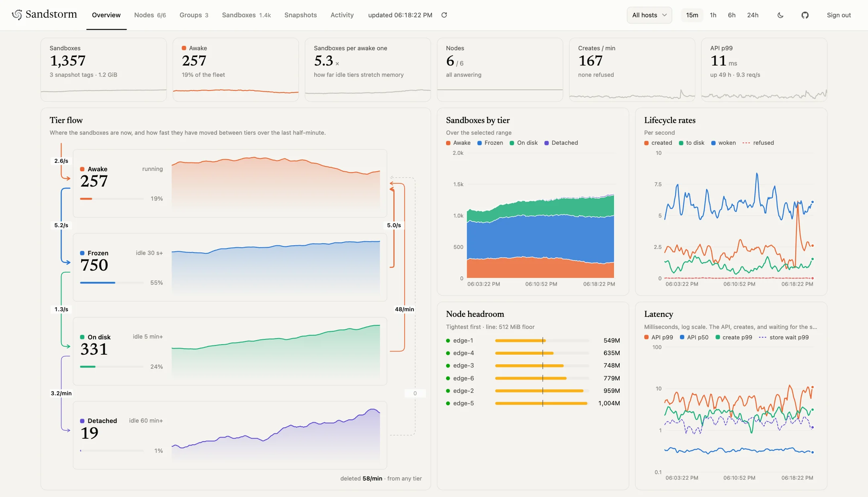Toggle the API p50 latency legend item
The height and width of the screenshot is (497, 868).
(694, 337)
